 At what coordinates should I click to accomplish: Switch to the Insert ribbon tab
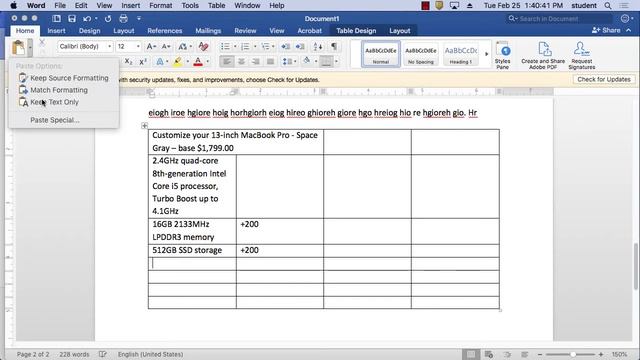pos(56,31)
